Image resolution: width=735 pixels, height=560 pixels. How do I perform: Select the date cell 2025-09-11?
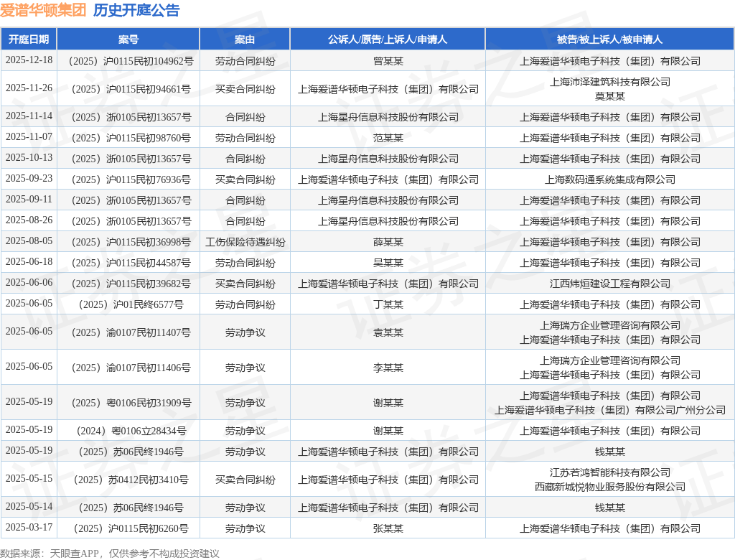click(29, 200)
